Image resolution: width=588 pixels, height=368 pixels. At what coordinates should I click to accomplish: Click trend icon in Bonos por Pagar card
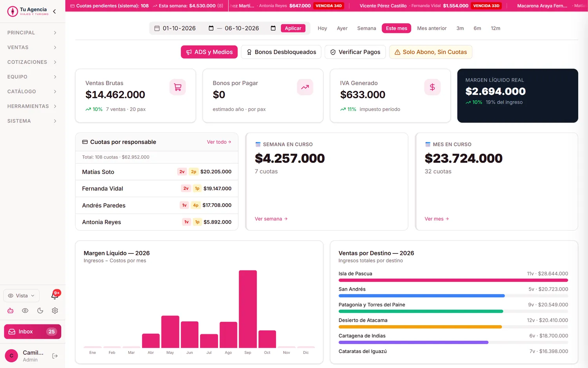tap(305, 87)
